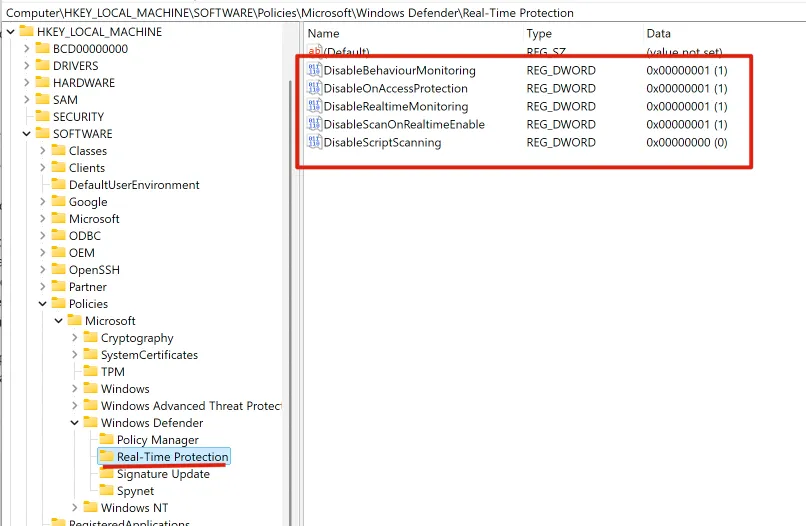Select the Signature Update key
The image size is (806, 526).
(x=162, y=474)
